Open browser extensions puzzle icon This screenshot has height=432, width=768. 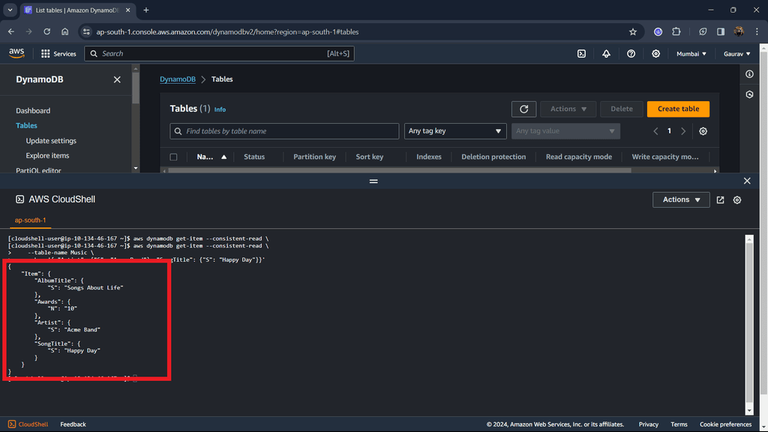click(676, 32)
